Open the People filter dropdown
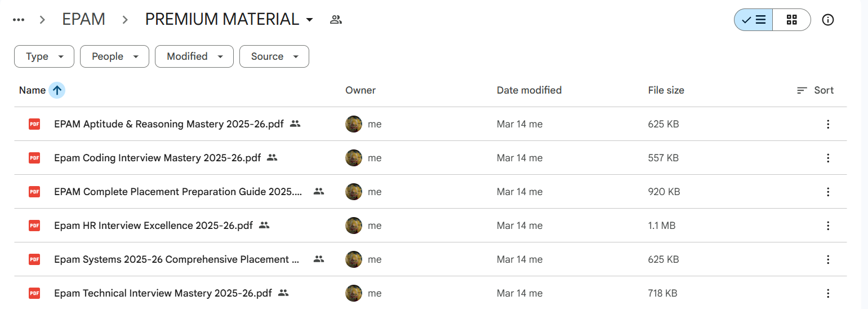868x309 pixels. [114, 56]
